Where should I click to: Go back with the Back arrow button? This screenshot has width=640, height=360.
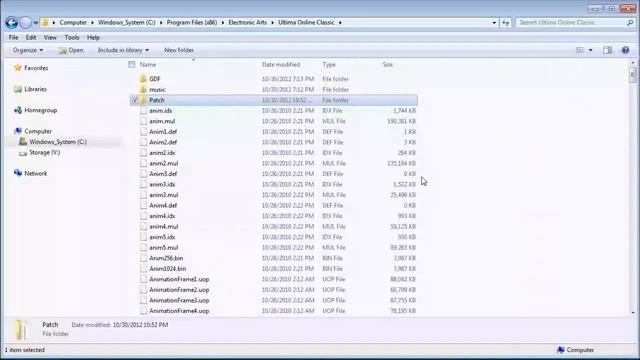[x=11, y=23]
